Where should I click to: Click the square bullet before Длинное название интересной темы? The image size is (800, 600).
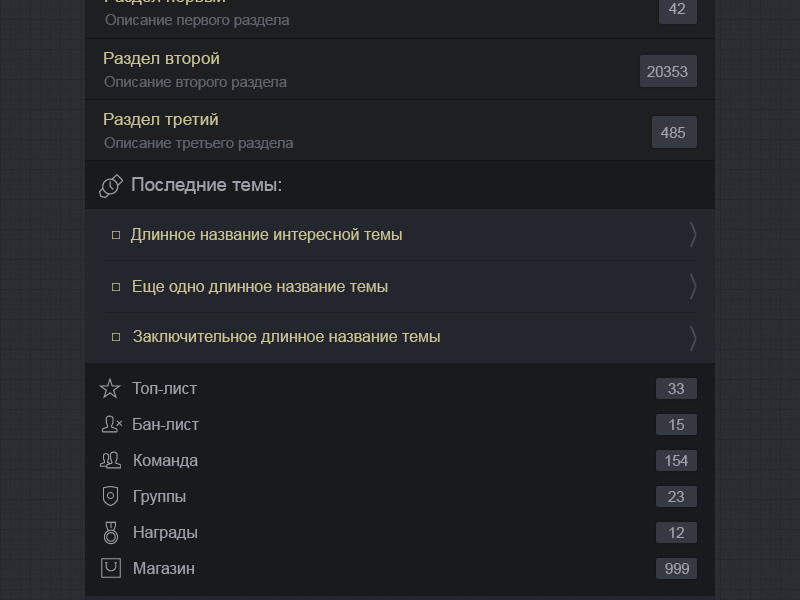[x=116, y=236]
